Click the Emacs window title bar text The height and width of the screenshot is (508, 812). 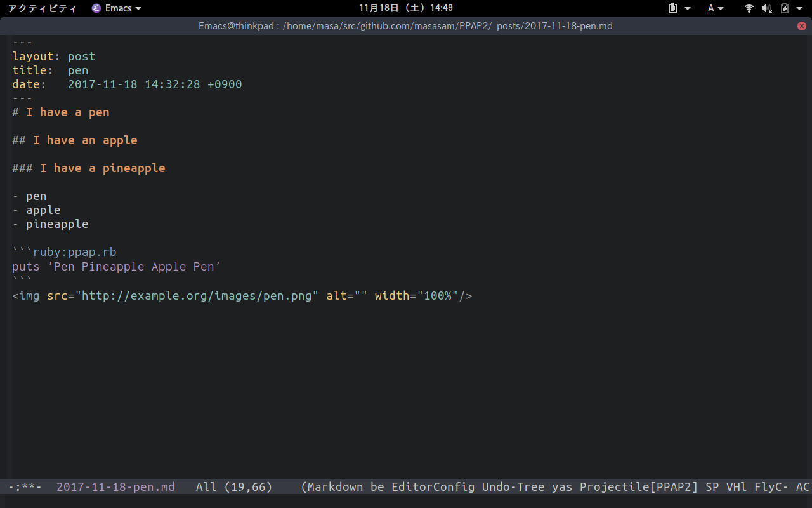point(405,26)
